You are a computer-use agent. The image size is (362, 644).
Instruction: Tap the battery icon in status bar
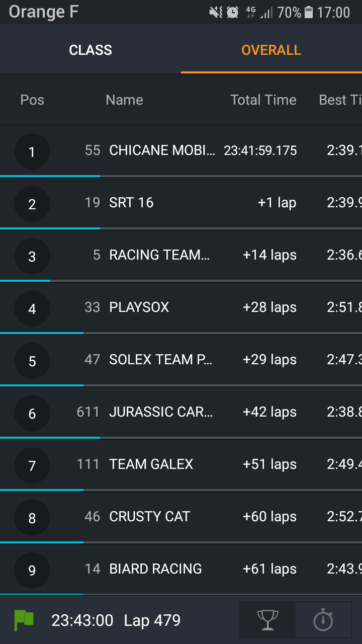pyautogui.click(x=309, y=12)
